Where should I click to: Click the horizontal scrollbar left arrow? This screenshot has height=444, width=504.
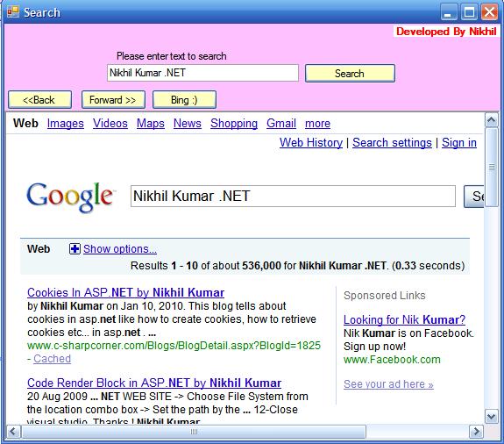point(13,431)
